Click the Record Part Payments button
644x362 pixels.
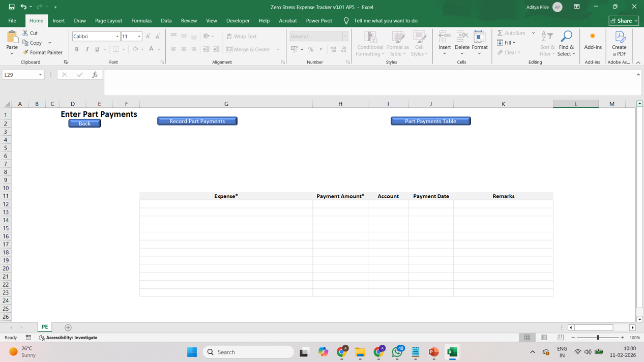(197, 121)
